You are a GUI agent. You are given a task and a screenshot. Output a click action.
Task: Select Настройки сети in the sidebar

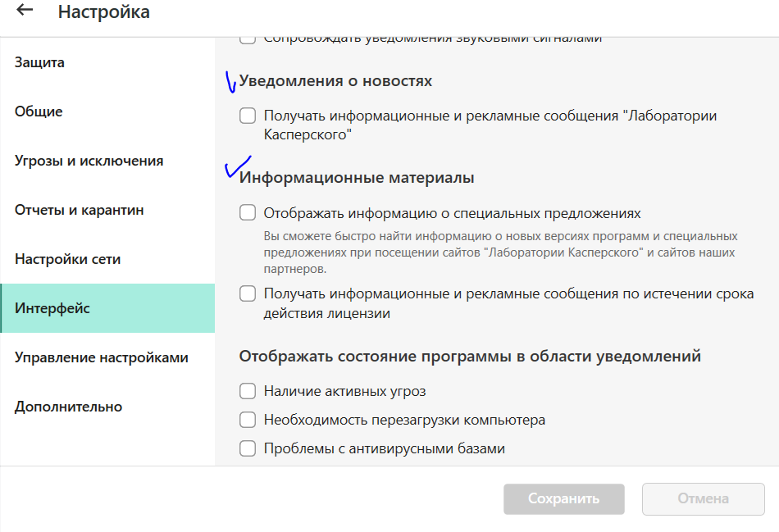click(67, 259)
